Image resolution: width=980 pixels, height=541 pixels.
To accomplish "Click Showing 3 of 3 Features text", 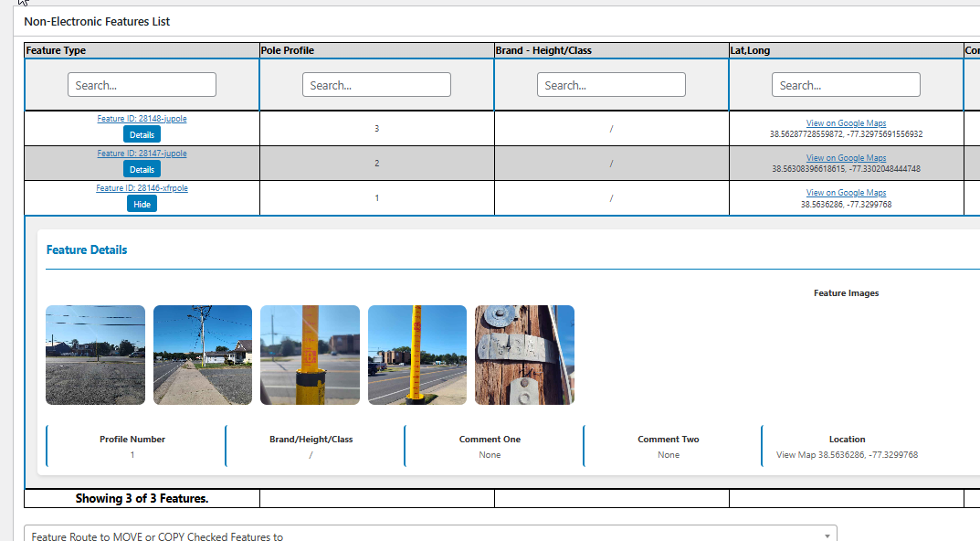I will 142,498.
